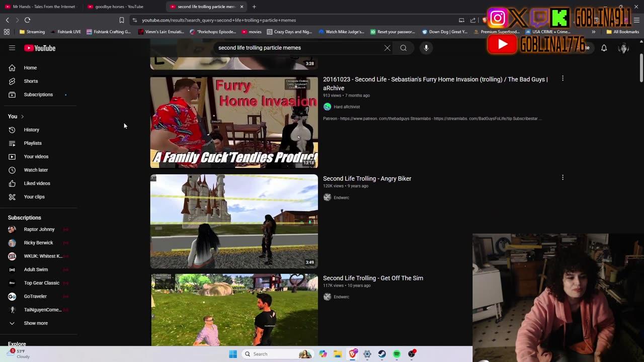644x362 pixels.
Task: Open the Streaming bookmarks folder
Action: (32, 32)
